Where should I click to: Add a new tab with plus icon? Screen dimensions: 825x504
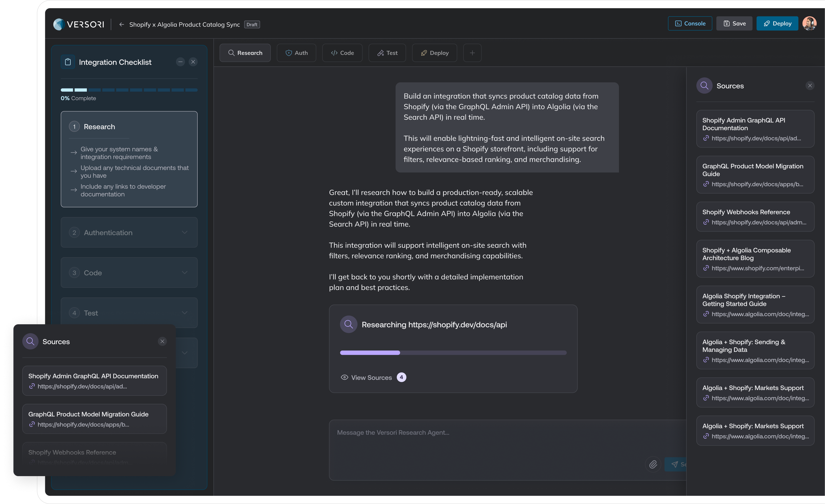tap(472, 53)
